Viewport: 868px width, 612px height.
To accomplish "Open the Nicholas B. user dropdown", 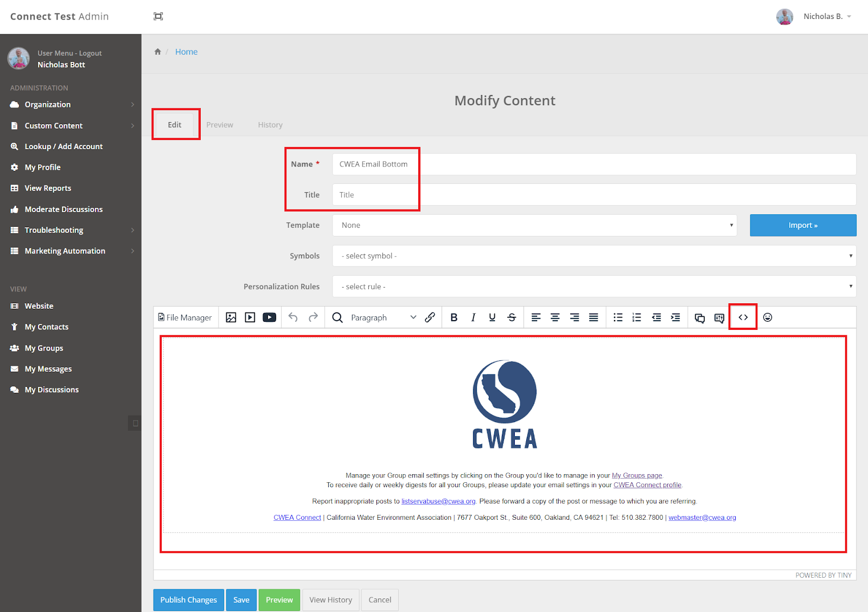I will point(814,16).
